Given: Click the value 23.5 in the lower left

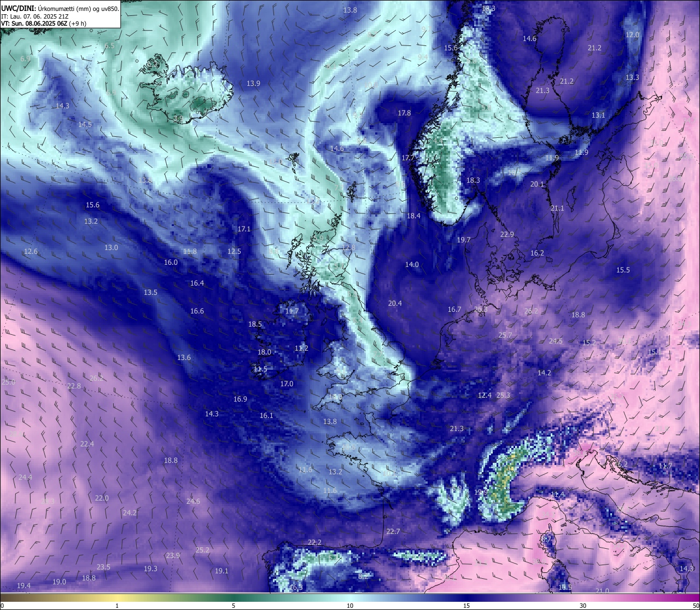Looking at the screenshot, I should (x=103, y=567).
